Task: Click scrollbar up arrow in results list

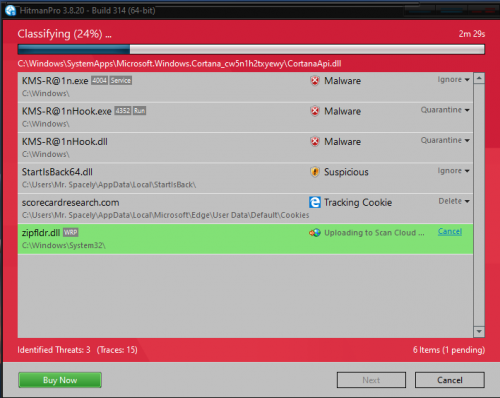Action: tap(479, 78)
